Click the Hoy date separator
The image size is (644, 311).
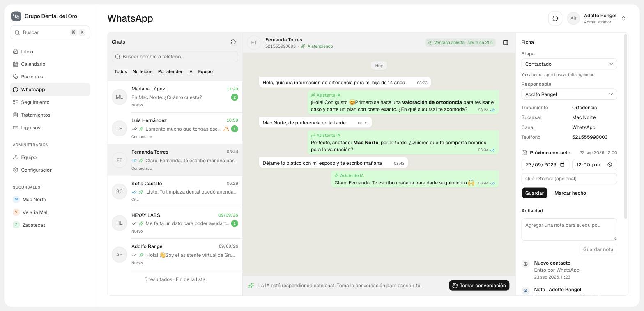379,65
